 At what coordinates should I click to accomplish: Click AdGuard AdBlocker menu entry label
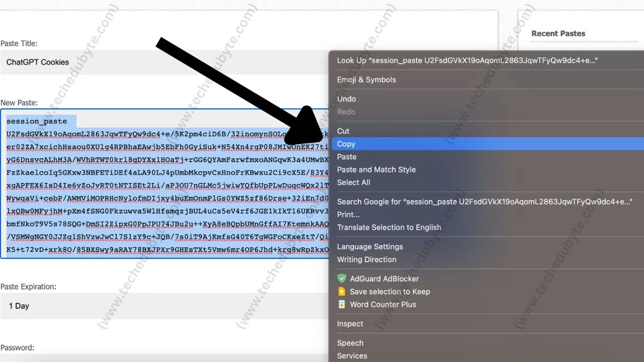pos(384,279)
